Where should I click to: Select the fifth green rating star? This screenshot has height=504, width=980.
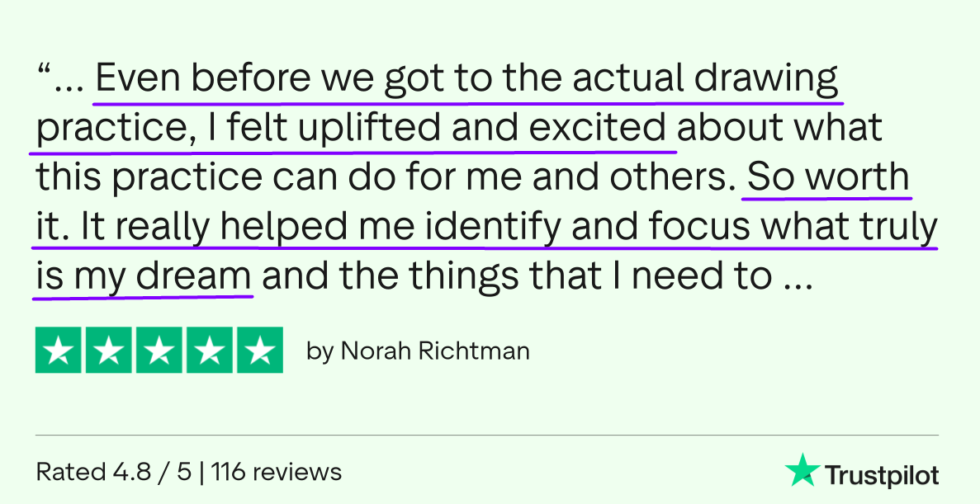click(260, 351)
